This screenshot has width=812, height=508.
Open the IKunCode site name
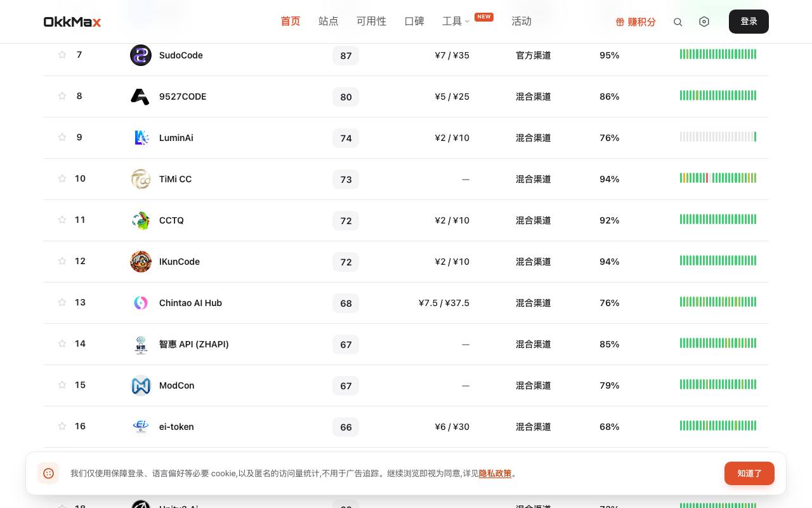click(180, 262)
